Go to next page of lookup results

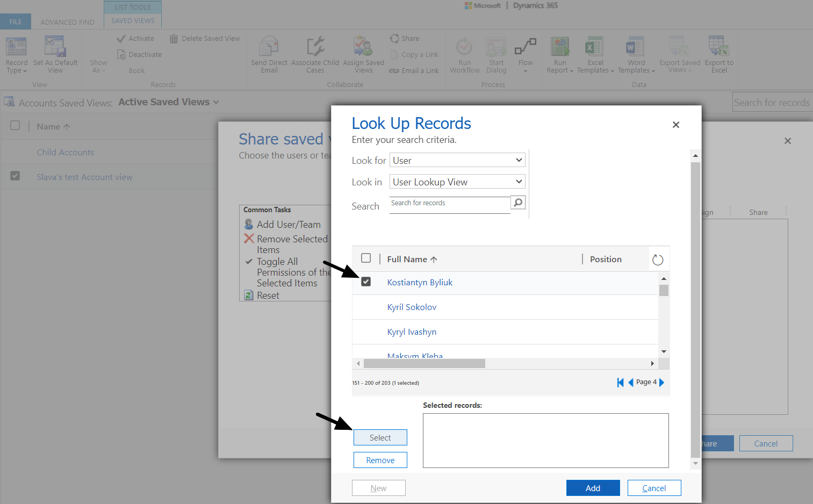click(661, 383)
